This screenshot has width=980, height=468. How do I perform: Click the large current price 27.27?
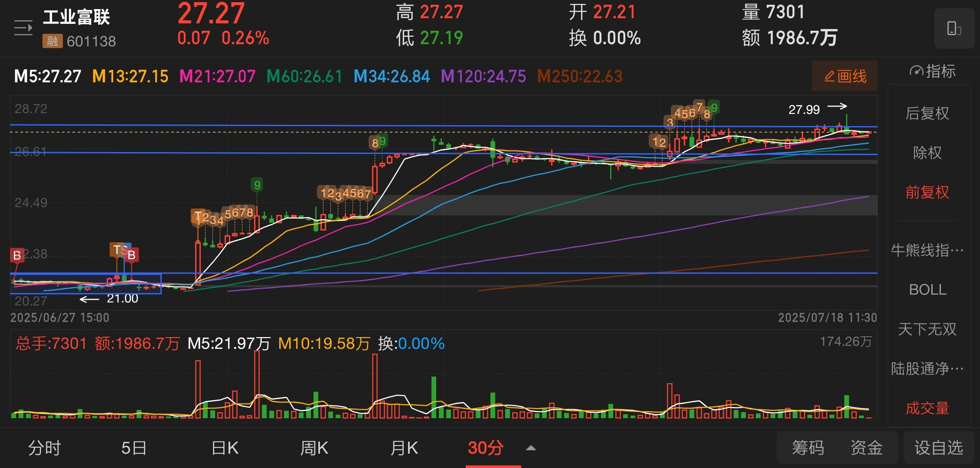click(x=211, y=13)
